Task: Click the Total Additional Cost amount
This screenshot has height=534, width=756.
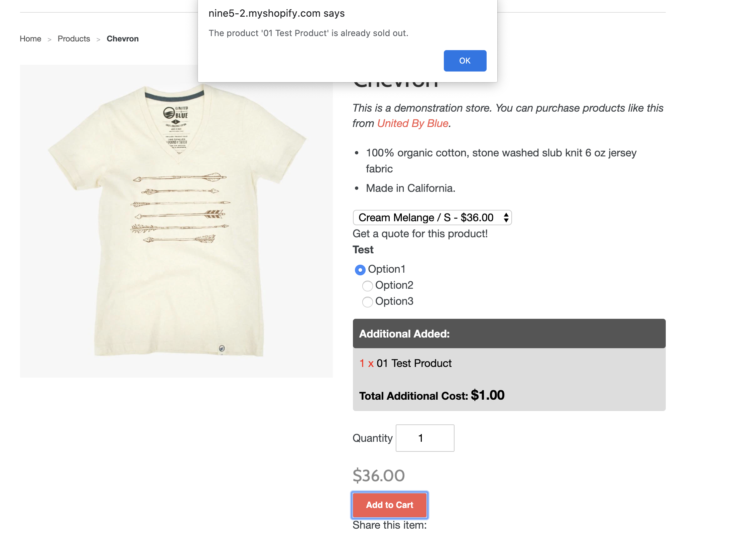Action: click(488, 395)
